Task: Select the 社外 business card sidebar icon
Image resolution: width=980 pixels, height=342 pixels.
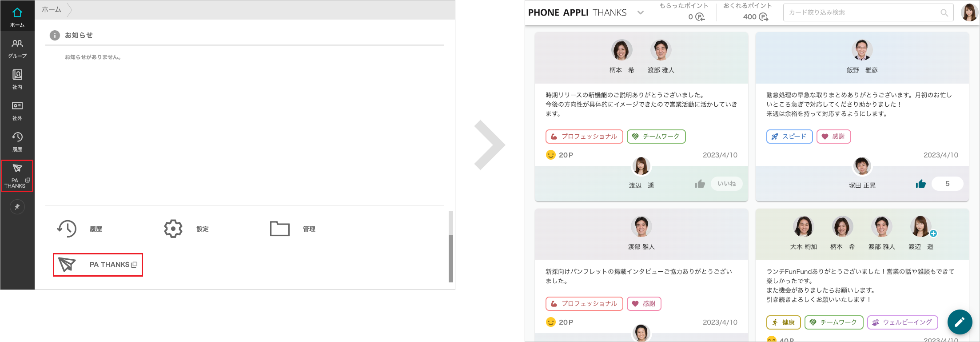Action: (17, 110)
